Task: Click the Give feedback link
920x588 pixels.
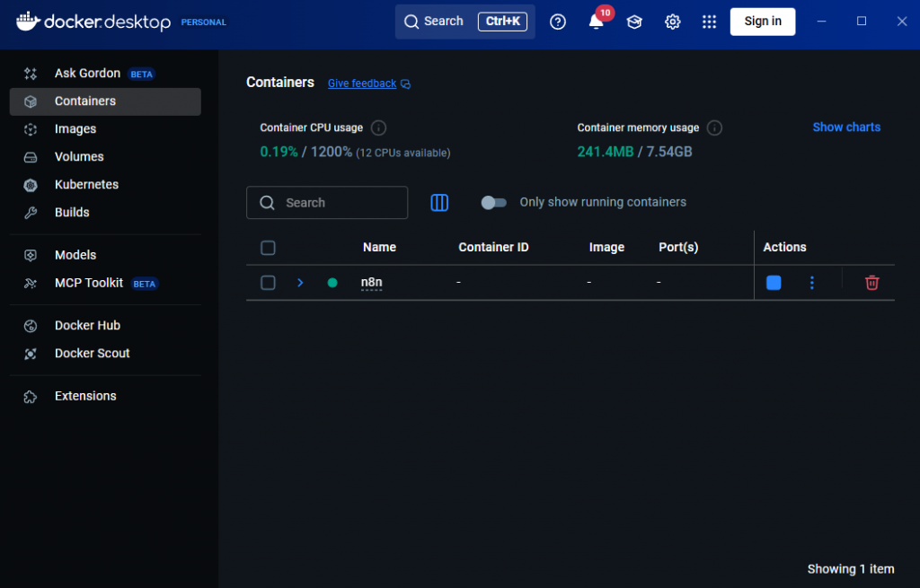Action: [x=362, y=83]
